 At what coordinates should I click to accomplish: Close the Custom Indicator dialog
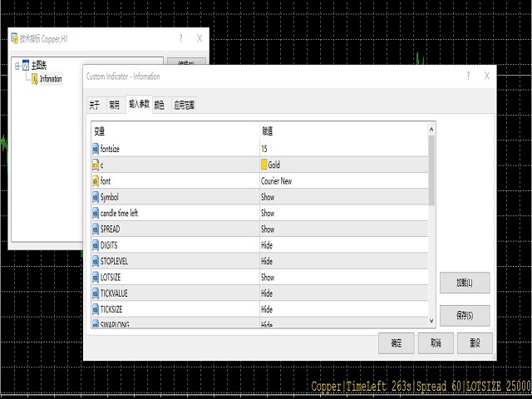click(487, 76)
